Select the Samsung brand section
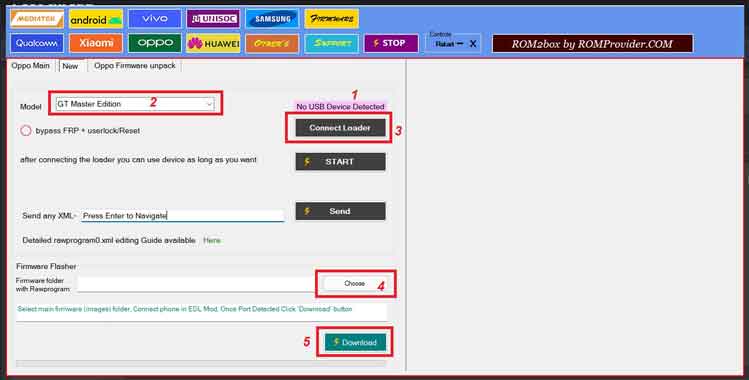Viewport: 749px width, 380px height. pyautogui.click(x=272, y=19)
